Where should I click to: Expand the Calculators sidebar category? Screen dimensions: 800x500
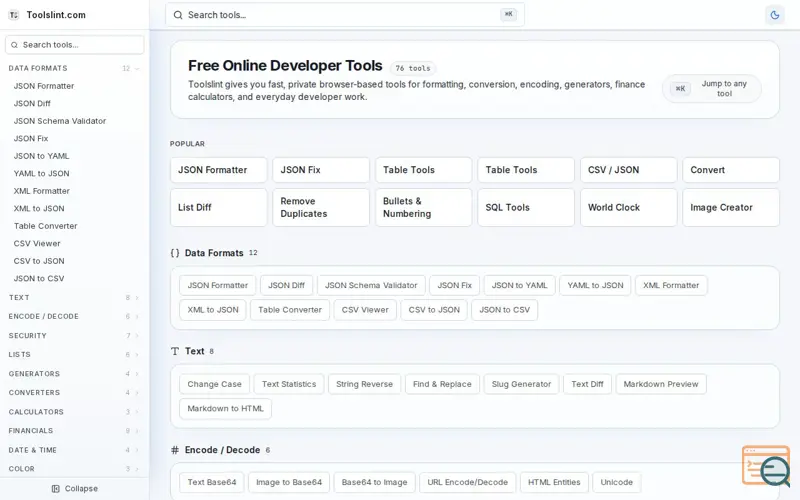pyautogui.click(x=74, y=412)
